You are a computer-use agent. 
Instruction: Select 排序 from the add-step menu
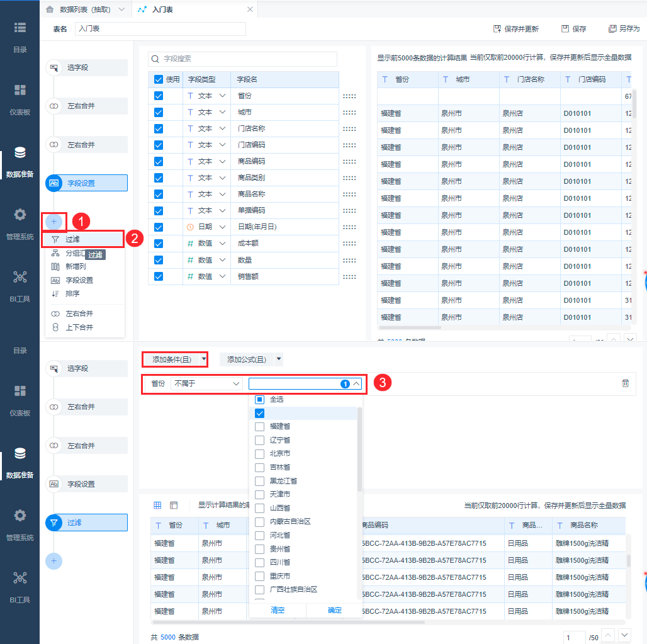[72, 293]
